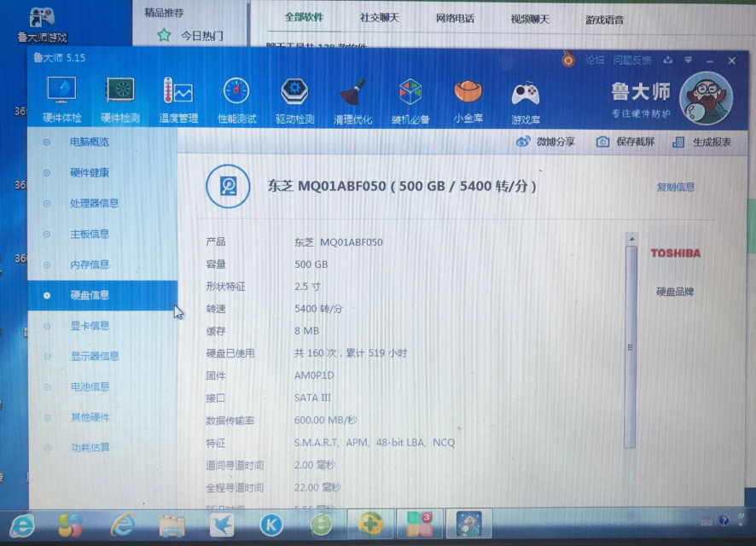This screenshot has width=756, height=546.
Task: Click the 鲁大师 icon in the taskbar
Action: [x=469, y=523]
